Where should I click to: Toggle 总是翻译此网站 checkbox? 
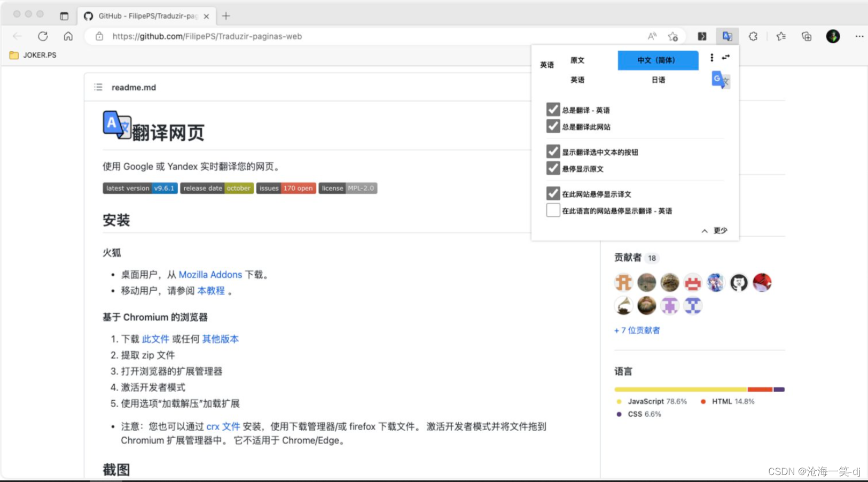pos(553,126)
